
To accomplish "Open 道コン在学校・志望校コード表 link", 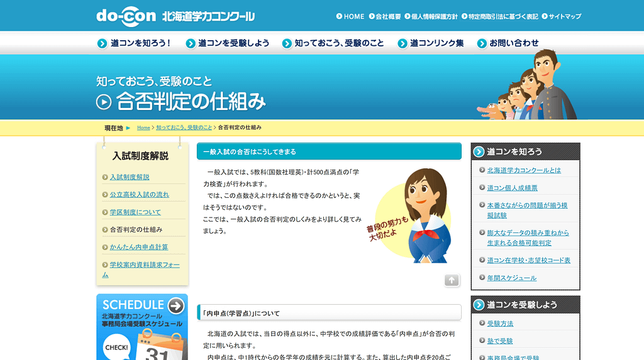I will click(x=528, y=260).
